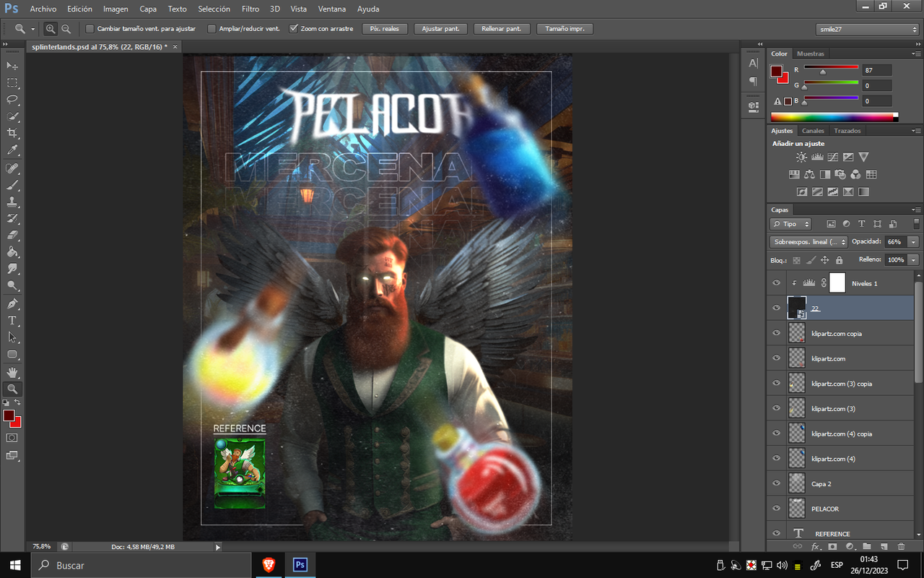Add a Brightness/Contrast adjustment
This screenshot has width=924, height=578.
click(x=801, y=157)
